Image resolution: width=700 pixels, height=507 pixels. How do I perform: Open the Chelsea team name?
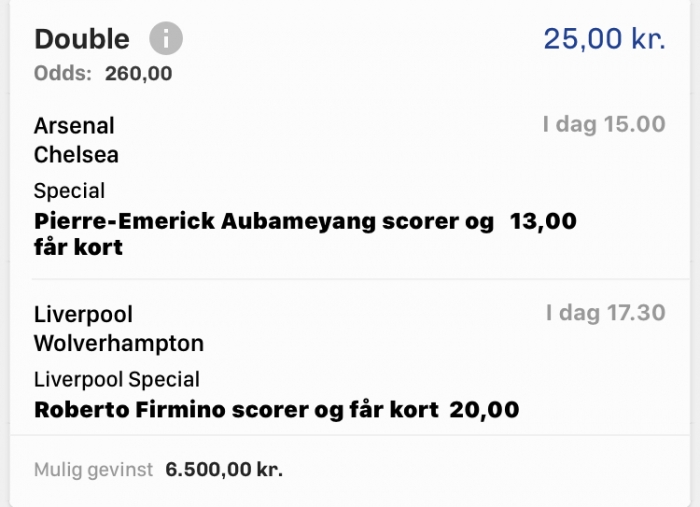(x=76, y=155)
